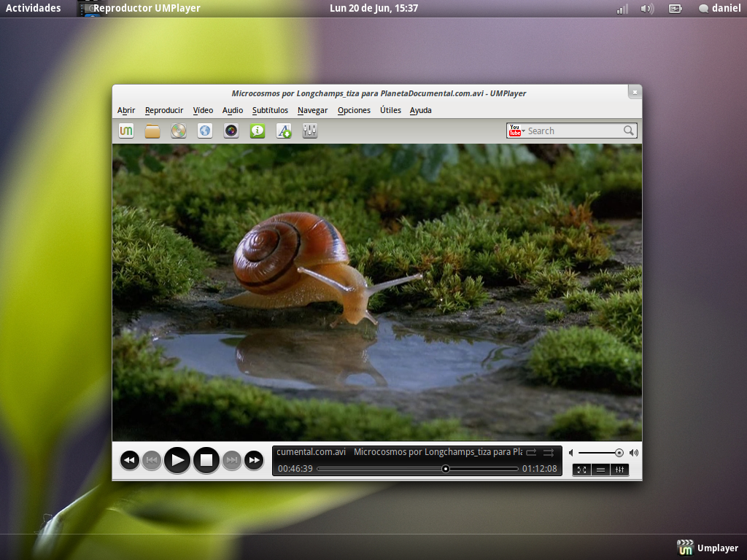
Task: Open the equalizer mixer toolbar icon
Action: click(310, 131)
